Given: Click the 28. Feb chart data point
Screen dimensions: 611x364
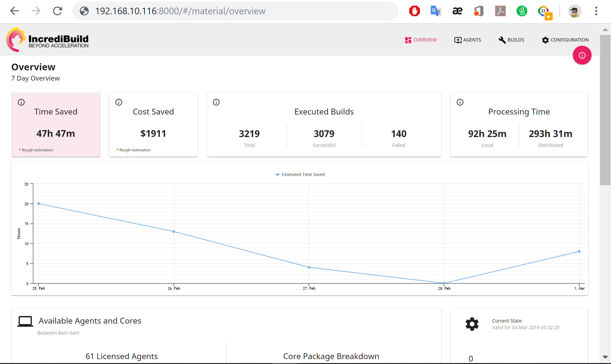Looking at the screenshot, I should [444, 283].
